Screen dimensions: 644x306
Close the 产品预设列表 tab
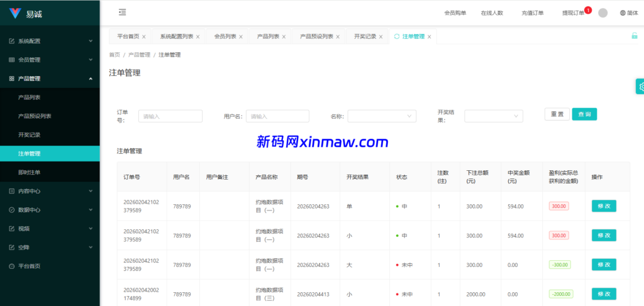tap(338, 37)
